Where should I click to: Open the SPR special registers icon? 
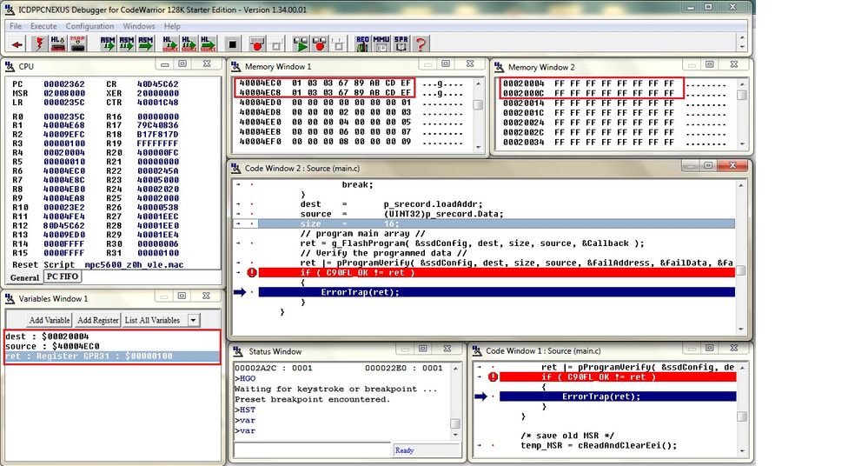[x=401, y=43]
